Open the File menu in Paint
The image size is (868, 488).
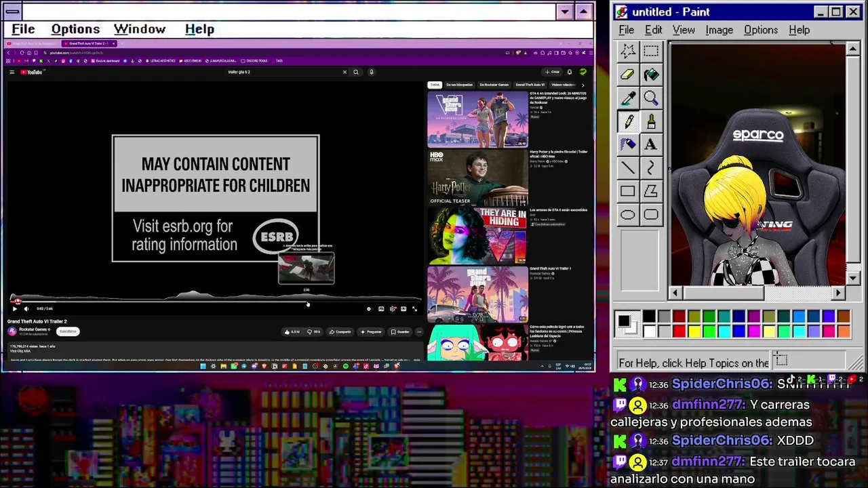pyautogui.click(x=626, y=30)
